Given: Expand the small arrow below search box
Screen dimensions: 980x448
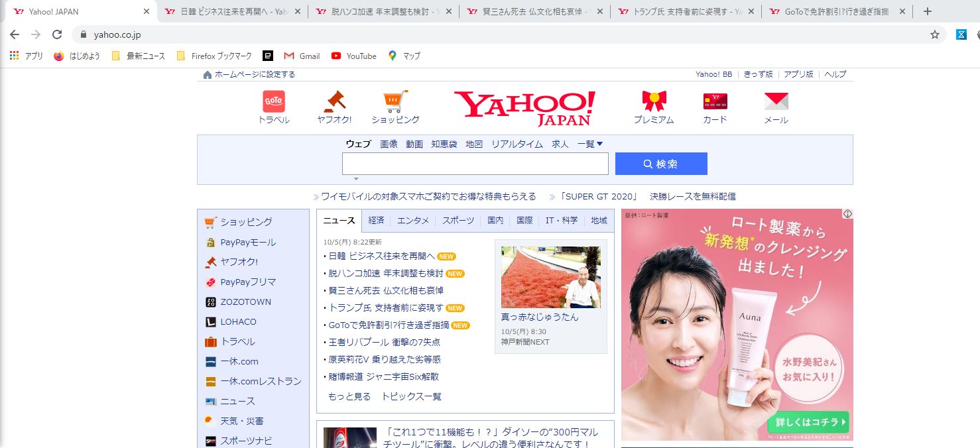Looking at the screenshot, I should (356, 179).
